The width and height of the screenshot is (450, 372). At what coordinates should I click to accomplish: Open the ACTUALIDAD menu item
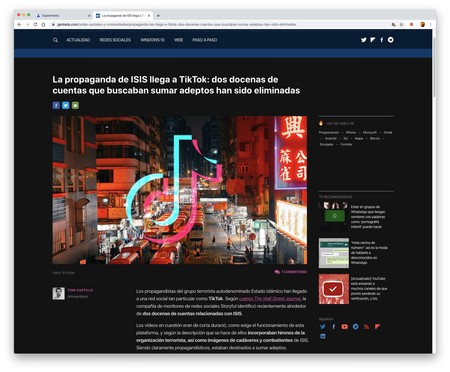pos(78,40)
